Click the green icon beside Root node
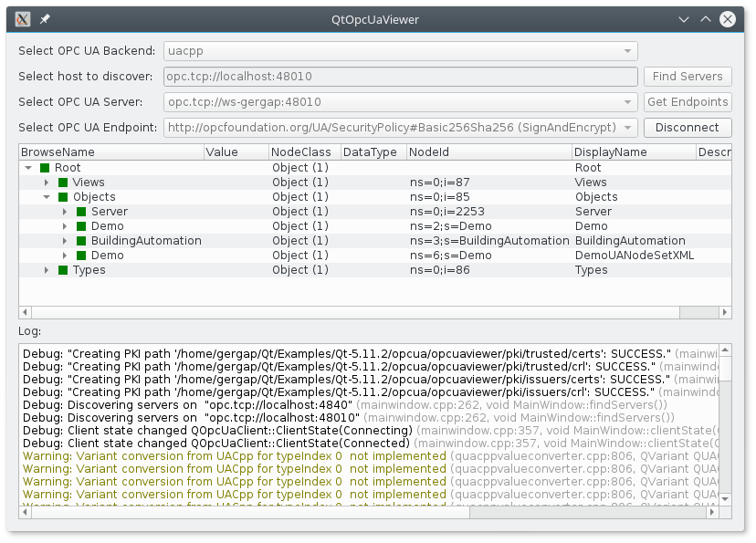Viewport: 756px width, 543px height. 45,168
